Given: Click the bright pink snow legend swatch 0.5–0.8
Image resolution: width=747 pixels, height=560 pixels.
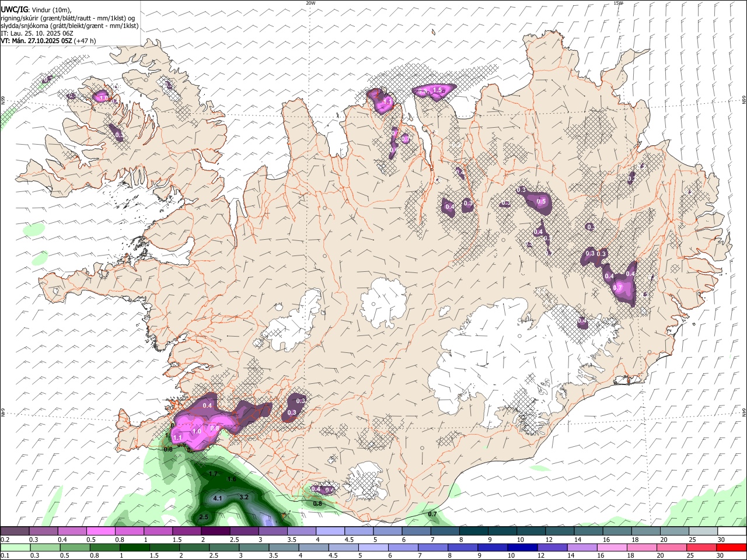Looking at the screenshot, I should point(100,531).
